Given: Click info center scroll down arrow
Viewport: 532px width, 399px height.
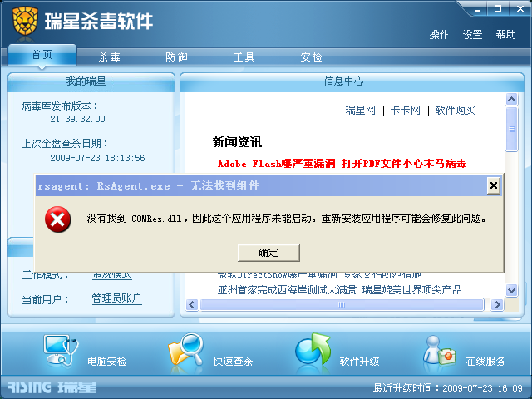Looking at the screenshot, I should [512, 290].
